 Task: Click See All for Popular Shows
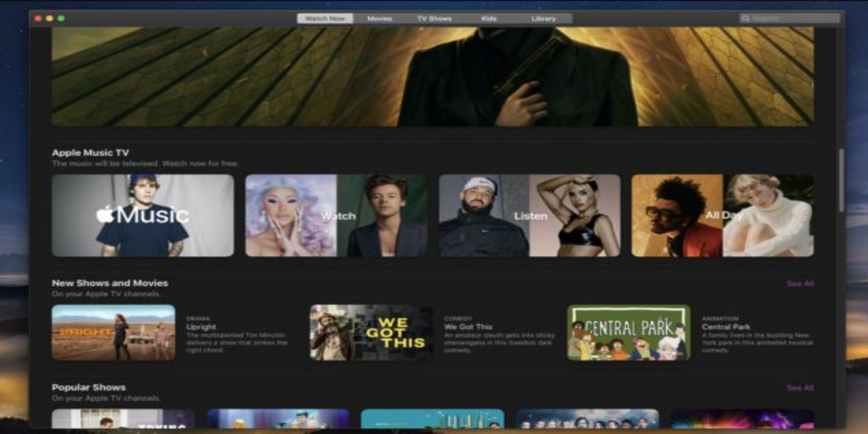click(800, 388)
